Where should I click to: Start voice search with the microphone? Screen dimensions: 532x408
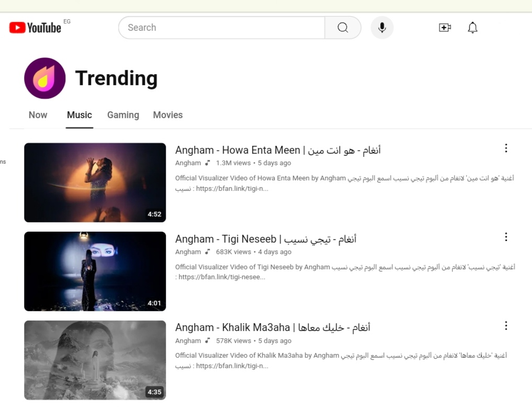click(x=382, y=28)
